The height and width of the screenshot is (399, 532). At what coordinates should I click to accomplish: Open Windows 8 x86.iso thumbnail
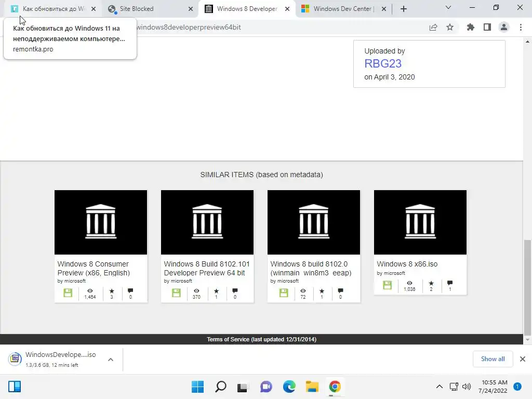pos(420,222)
